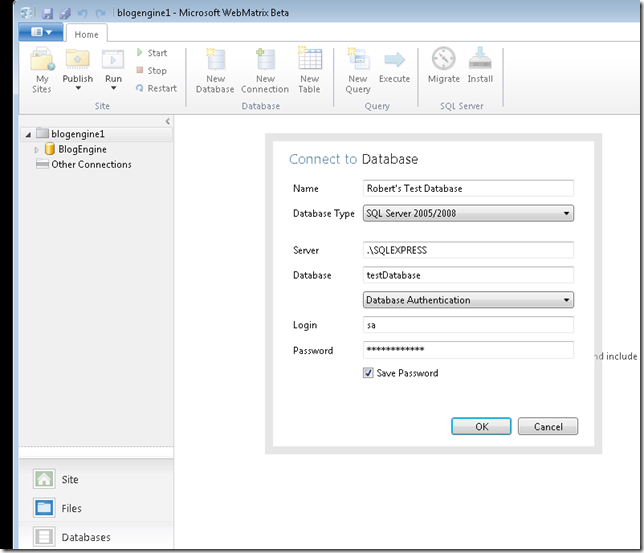644x553 pixels.
Task: Click the Server input field
Action: click(x=468, y=250)
